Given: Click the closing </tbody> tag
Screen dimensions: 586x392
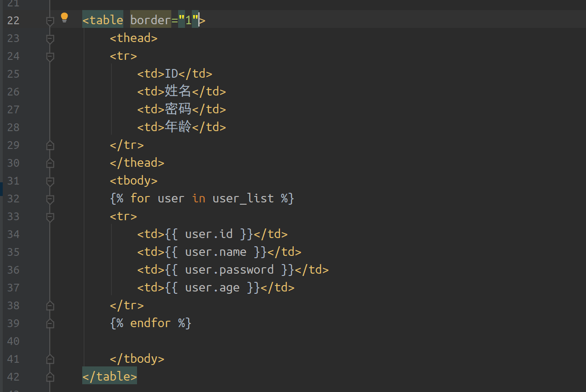Looking at the screenshot, I should click(x=137, y=359).
